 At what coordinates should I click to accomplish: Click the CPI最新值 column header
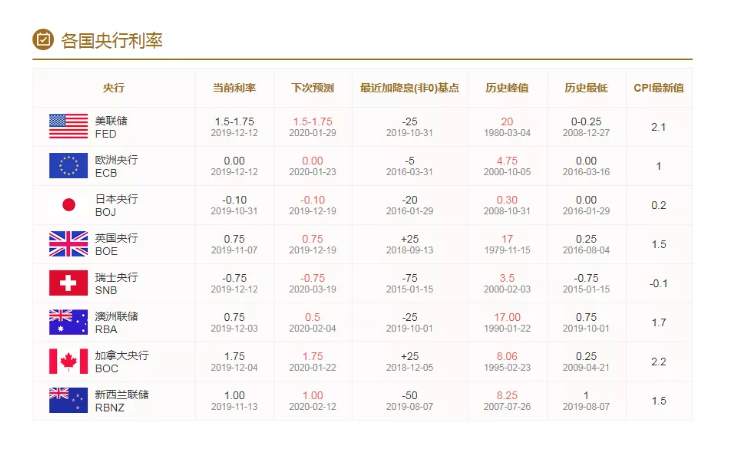coord(658,88)
